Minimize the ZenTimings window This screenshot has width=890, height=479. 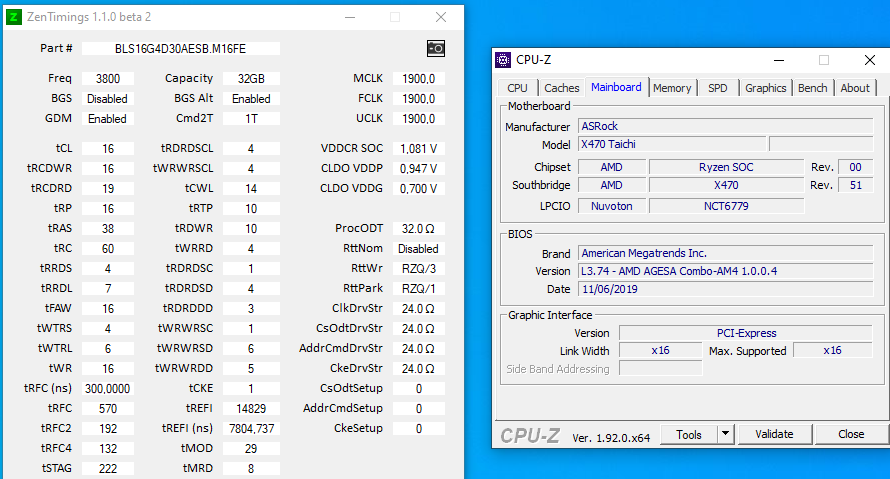pyautogui.click(x=350, y=17)
